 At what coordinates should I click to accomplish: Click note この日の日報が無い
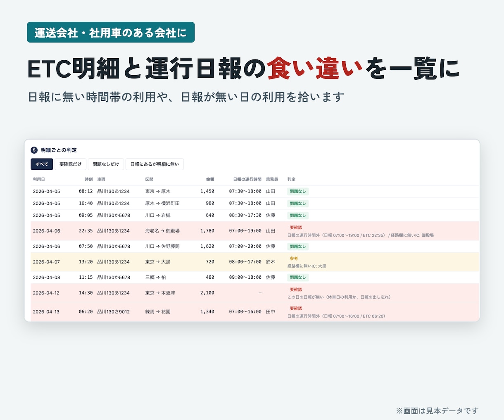(339, 297)
